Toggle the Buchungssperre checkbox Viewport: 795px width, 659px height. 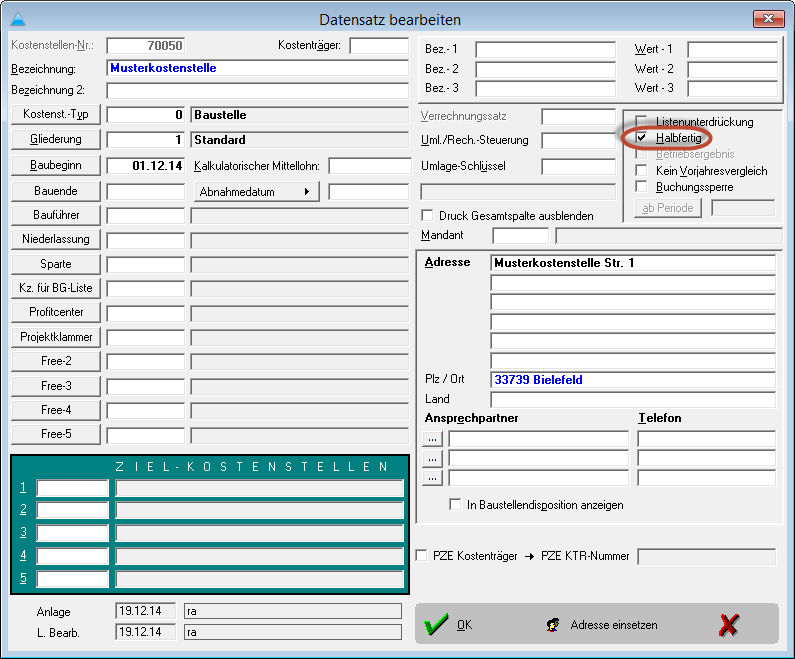coord(642,187)
